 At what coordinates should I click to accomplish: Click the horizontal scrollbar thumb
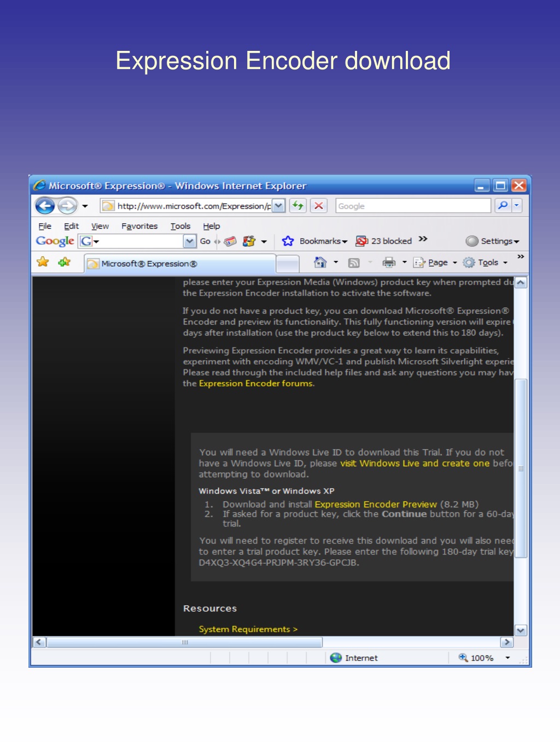(x=184, y=642)
